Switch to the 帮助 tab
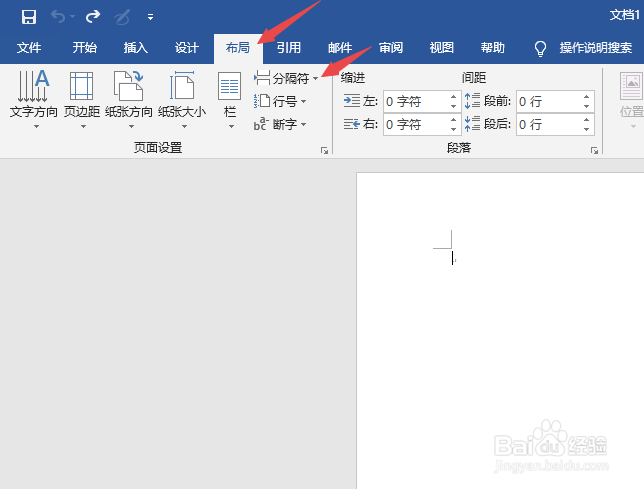This screenshot has width=644, height=489. (492, 48)
